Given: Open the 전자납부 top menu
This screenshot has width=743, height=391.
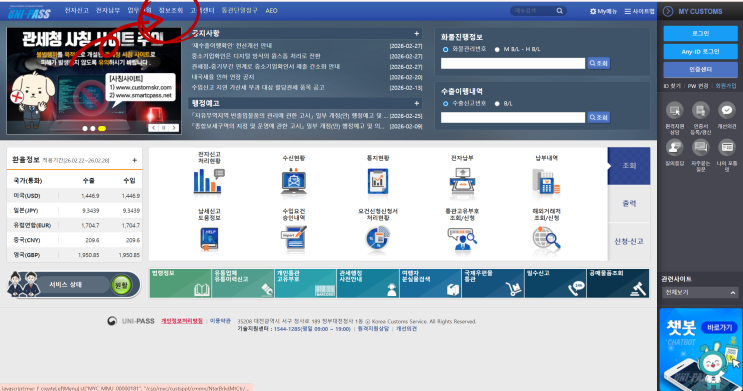Looking at the screenshot, I should tap(108, 10).
